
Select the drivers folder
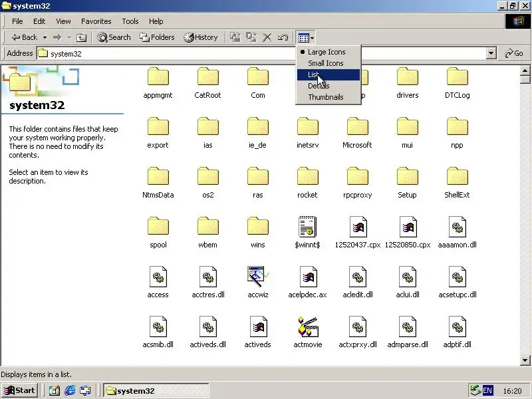tap(407, 83)
